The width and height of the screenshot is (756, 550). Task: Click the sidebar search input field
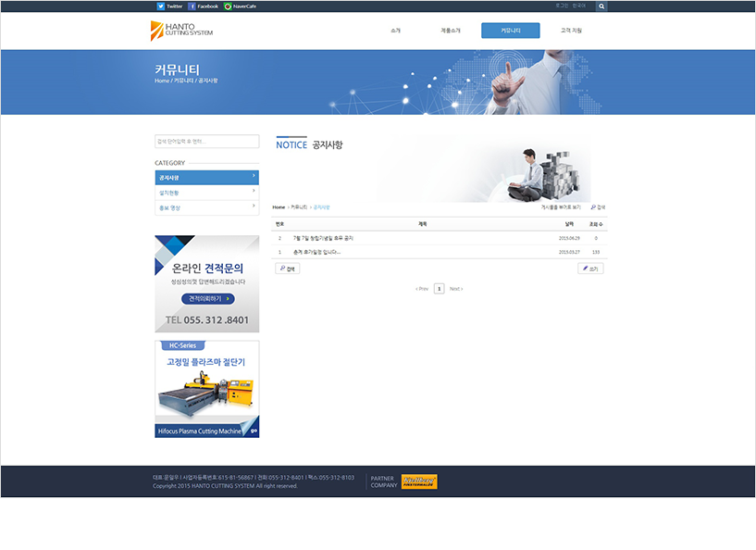(x=207, y=142)
